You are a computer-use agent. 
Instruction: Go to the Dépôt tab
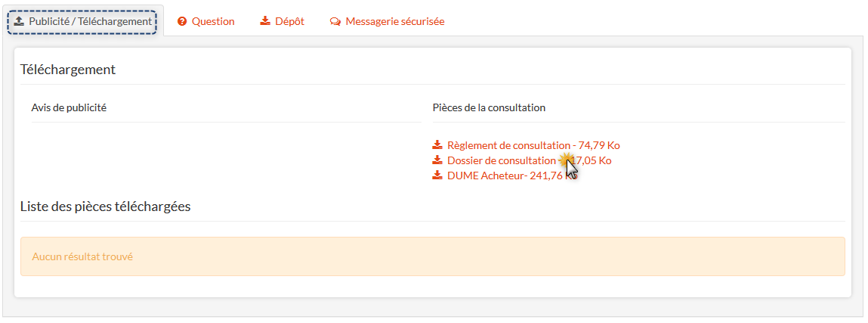tap(289, 22)
